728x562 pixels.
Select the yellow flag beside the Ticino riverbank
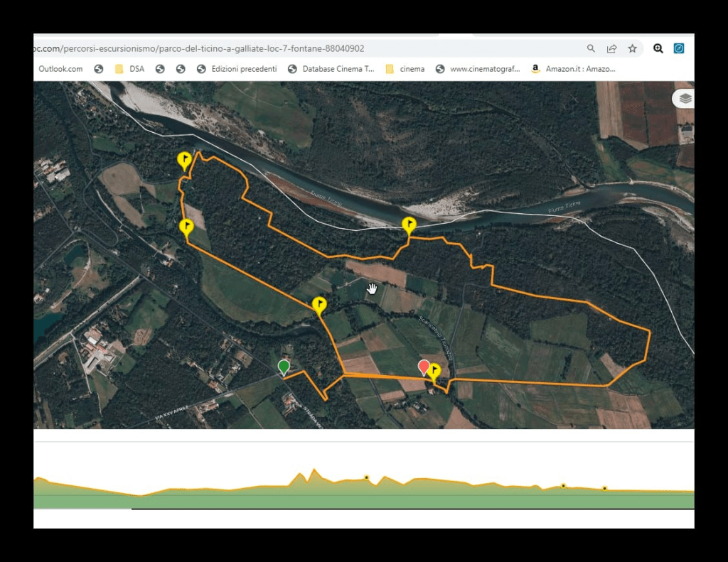tap(409, 226)
